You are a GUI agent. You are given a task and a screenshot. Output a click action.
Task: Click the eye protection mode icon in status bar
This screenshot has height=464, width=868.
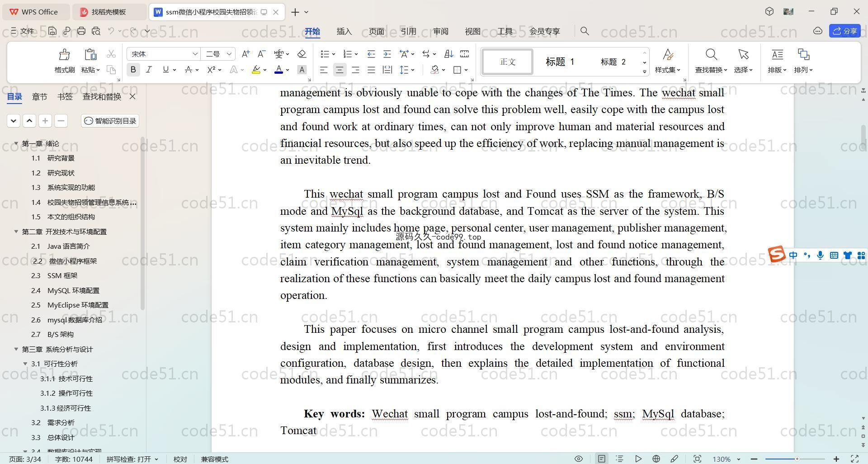[578, 459]
